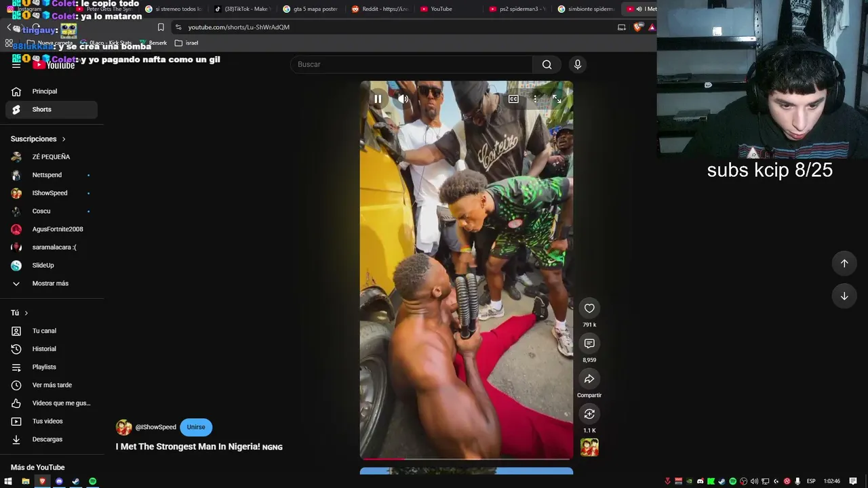Viewport: 868px width, 488px height.
Task: Click the search magnifier button
Action: pyautogui.click(x=547, y=64)
